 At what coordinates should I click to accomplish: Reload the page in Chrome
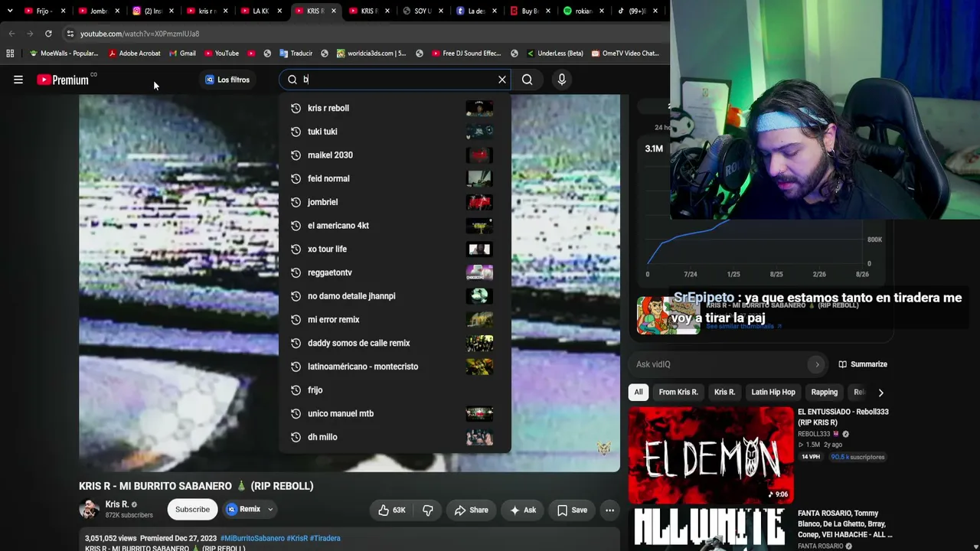click(x=48, y=34)
